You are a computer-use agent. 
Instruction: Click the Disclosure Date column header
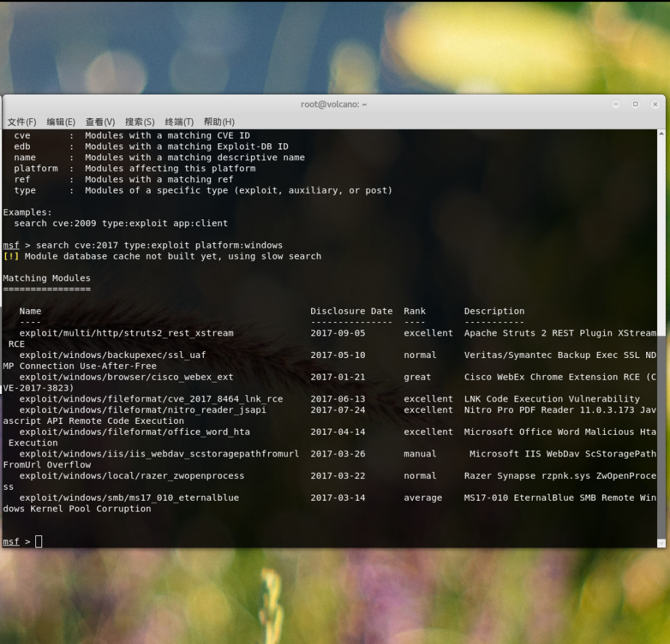point(351,311)
